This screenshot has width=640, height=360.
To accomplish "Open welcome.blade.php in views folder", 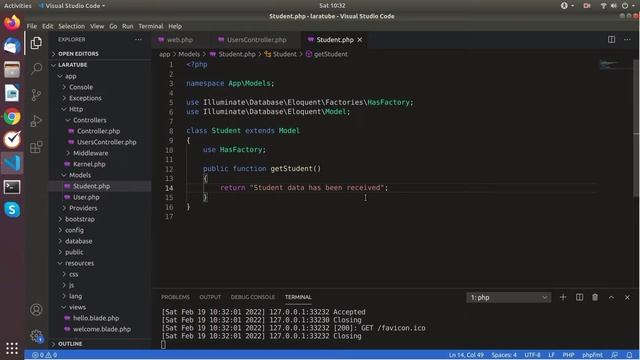I will (102, 329).
